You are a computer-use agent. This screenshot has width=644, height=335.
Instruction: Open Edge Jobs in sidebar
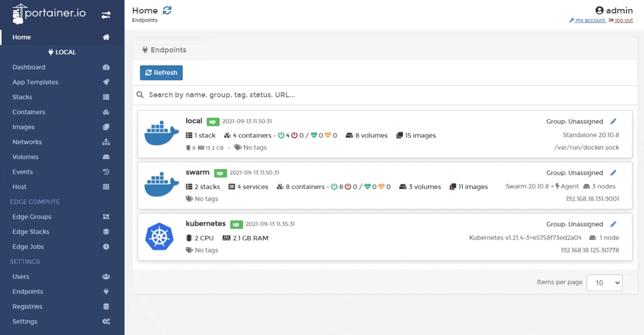tap(29, 247)
